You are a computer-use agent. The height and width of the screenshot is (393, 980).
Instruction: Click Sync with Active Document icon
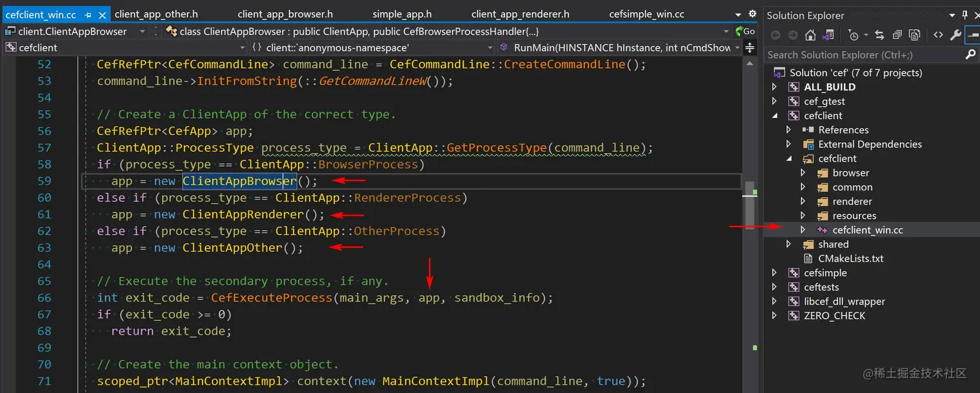tap(880, 35)
